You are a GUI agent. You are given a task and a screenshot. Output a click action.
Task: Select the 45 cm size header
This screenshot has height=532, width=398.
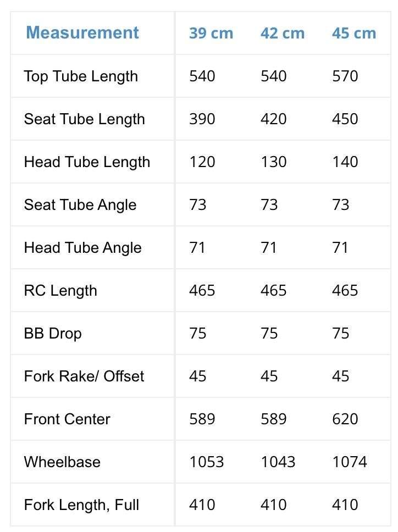coord(354,33)
